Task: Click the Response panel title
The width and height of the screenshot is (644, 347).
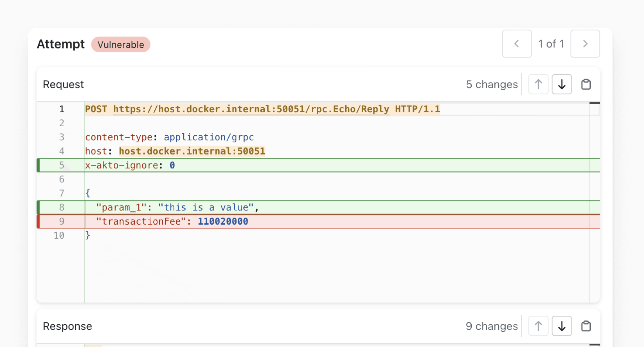Action: [68, 326]
